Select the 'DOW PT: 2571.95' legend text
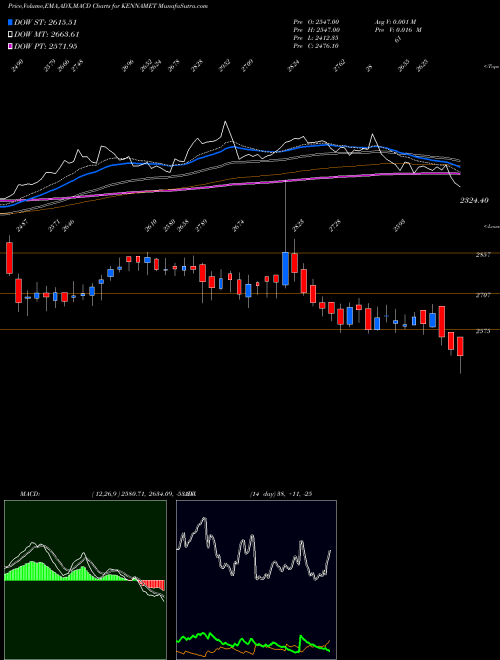Screen dimensions: 500x660 [45, 46]
